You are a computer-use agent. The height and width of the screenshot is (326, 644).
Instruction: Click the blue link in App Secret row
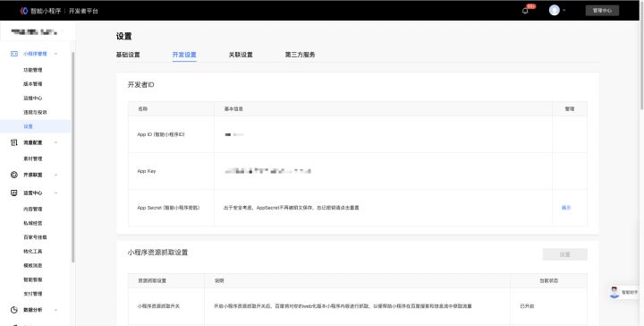(566, 208)
